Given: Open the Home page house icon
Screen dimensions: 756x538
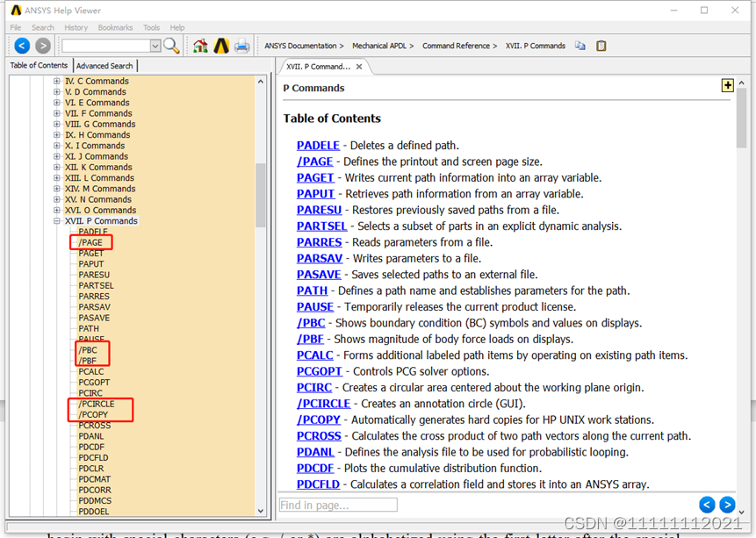Looking at the screenshot, I should point(200,46).
